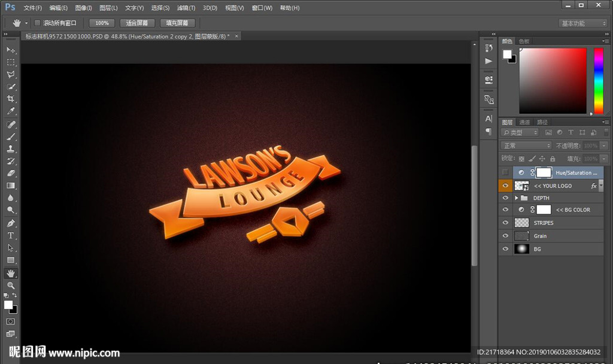Image resolution: width=613 pixels, height=364 pixels.
Task: Select the Type tool in toolbar
Action: pos(11,235)
